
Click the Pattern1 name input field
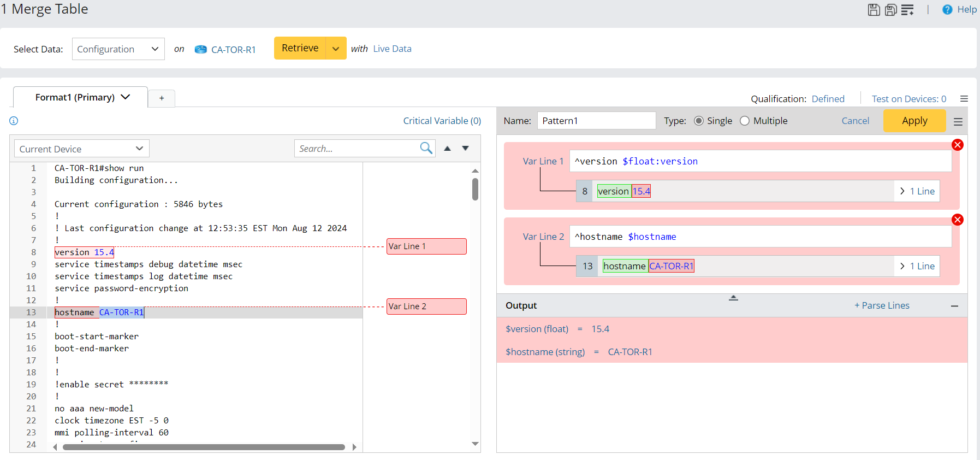[596, 121]
